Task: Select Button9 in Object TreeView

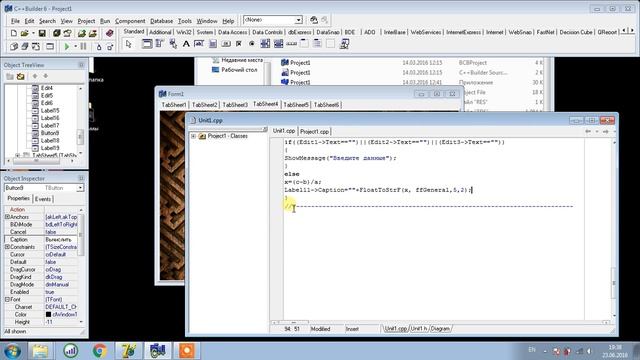Action: pyautogui.click(x=49, y=133)
